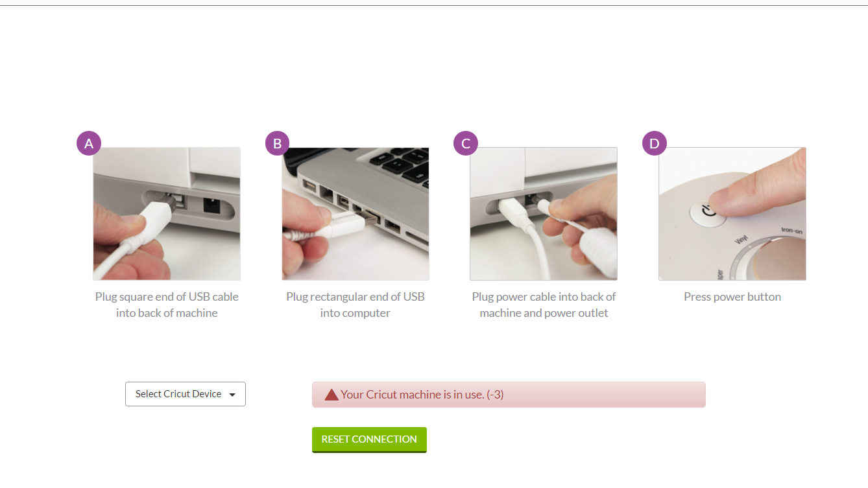Click the 'Plug square end of USB' caption

(167, 305)
